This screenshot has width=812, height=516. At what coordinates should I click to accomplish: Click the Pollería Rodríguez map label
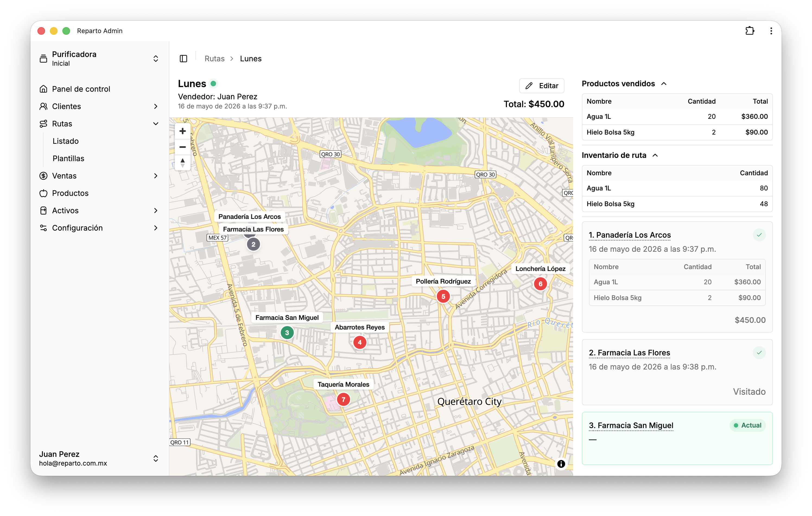(x=443, y=281)
